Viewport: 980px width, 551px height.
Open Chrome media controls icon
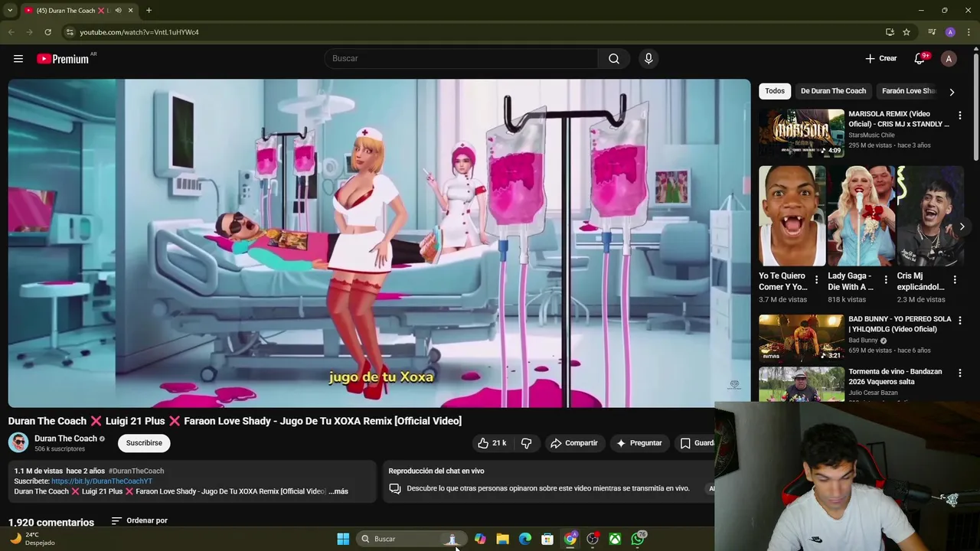[932, 32]
